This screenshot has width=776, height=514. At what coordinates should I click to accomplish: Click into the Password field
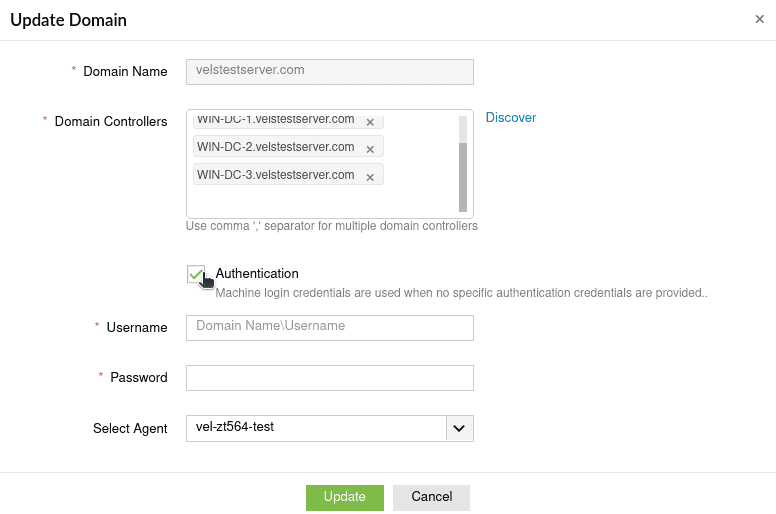[330, 378]
